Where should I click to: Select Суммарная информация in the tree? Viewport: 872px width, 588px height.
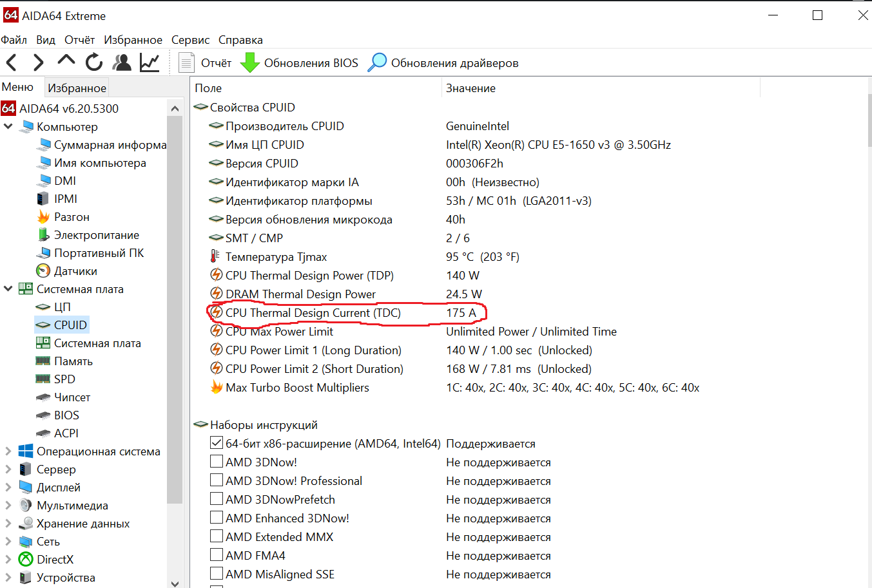(x=110, y=145)
